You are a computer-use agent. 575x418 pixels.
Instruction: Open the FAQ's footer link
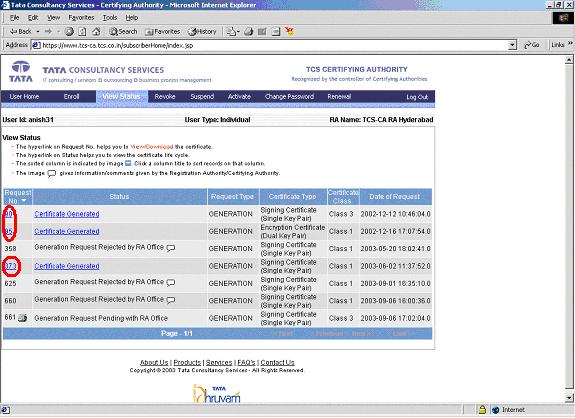pyautogui.click(x=246, y=362)
